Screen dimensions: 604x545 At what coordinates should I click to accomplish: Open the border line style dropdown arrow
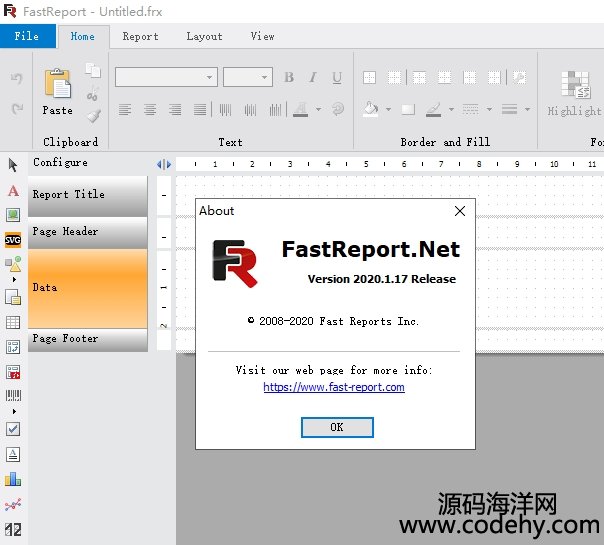[x=489, y=109]
